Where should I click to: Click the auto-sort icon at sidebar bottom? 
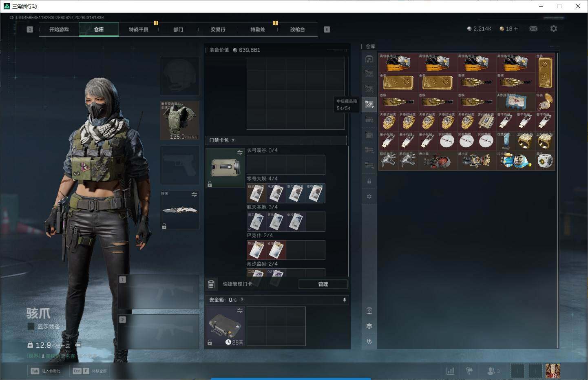click(369, 341)
